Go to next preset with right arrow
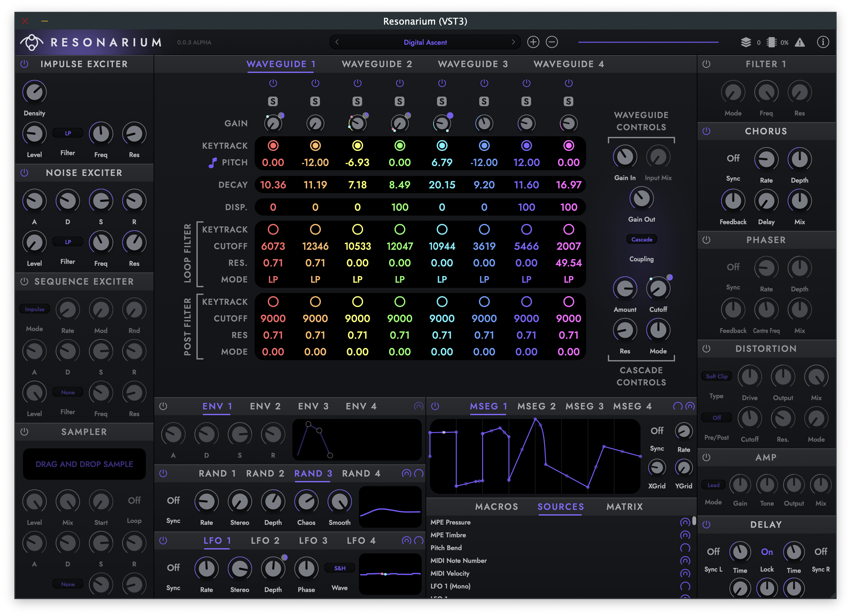851x616 pixels. click(x=513, y=42)
